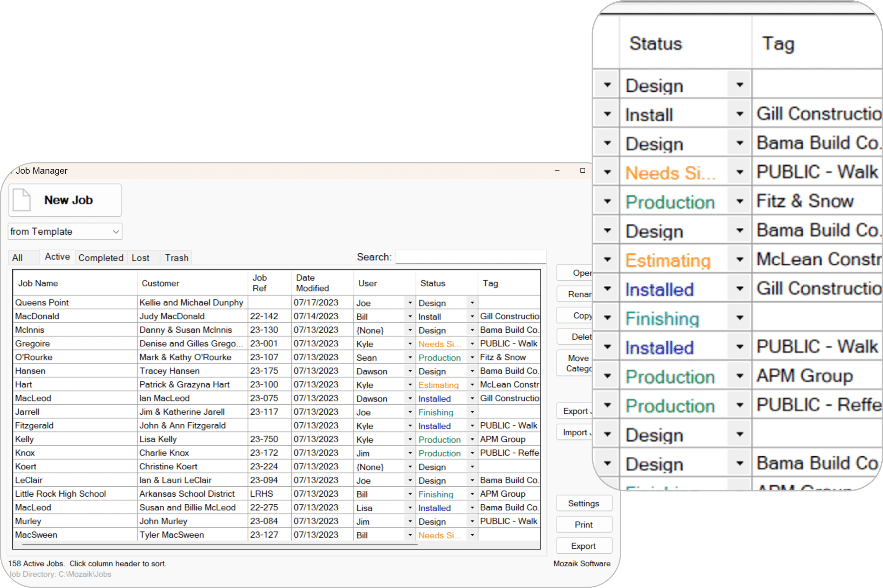883x588 pixels.
Task: Open the Trash tab
Action: [176, 258]
